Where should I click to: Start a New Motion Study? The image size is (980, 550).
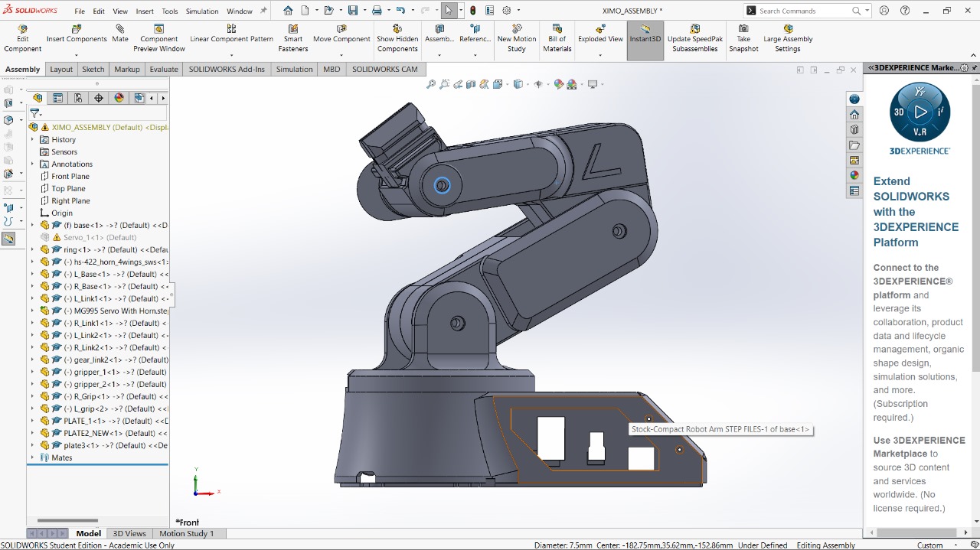click(x=517, y=38)
